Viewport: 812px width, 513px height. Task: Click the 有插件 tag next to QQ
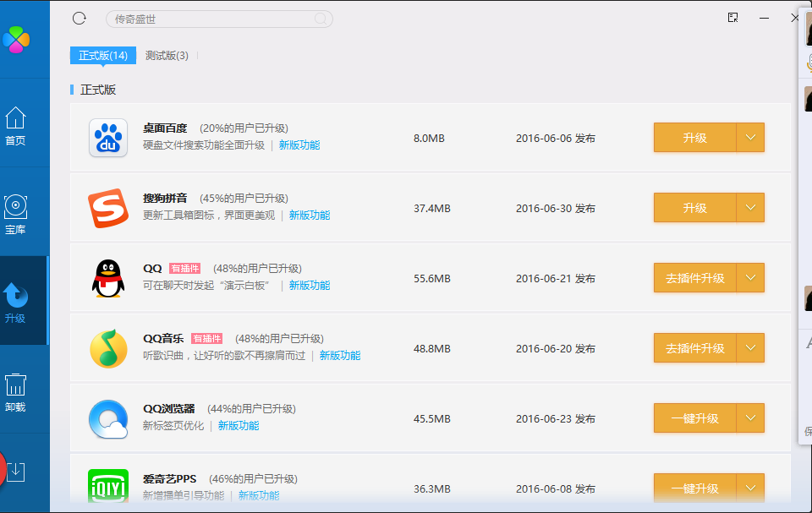185,268
